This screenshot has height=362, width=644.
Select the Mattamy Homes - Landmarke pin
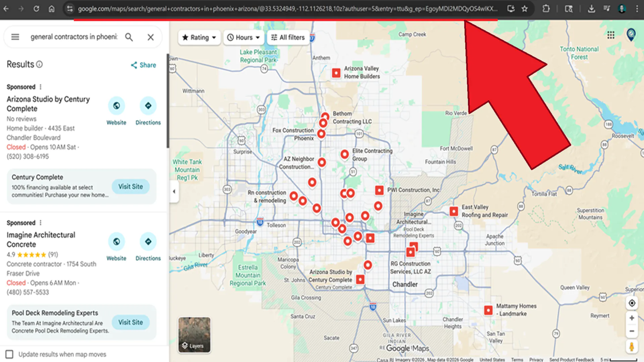488,310
